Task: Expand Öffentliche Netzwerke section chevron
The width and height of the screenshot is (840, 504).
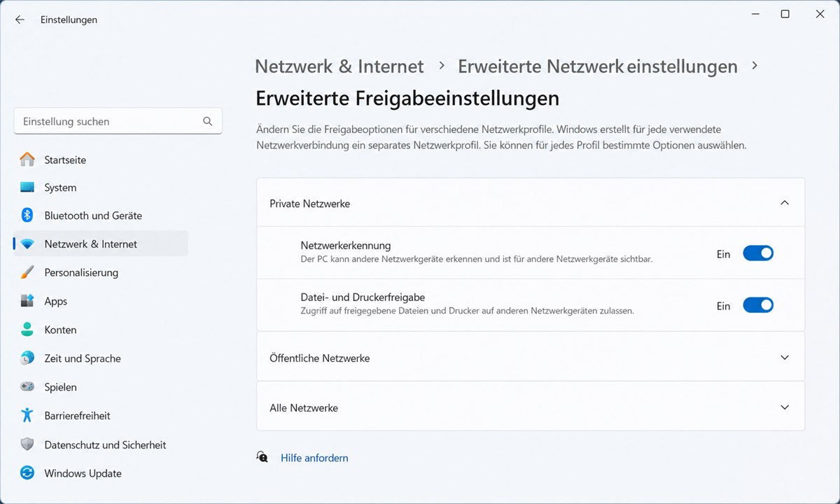Action: (785, 358)
